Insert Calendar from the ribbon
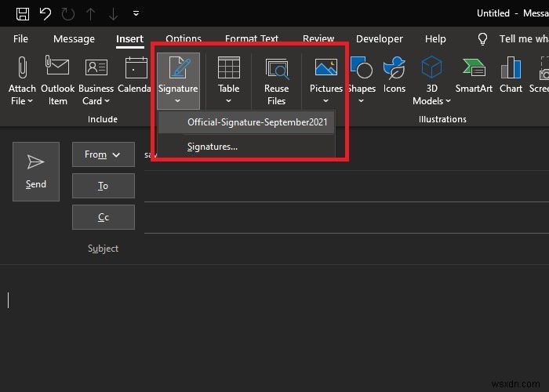Image resolution: width=549 pixels, height=392 pixels. click(134, 74)
